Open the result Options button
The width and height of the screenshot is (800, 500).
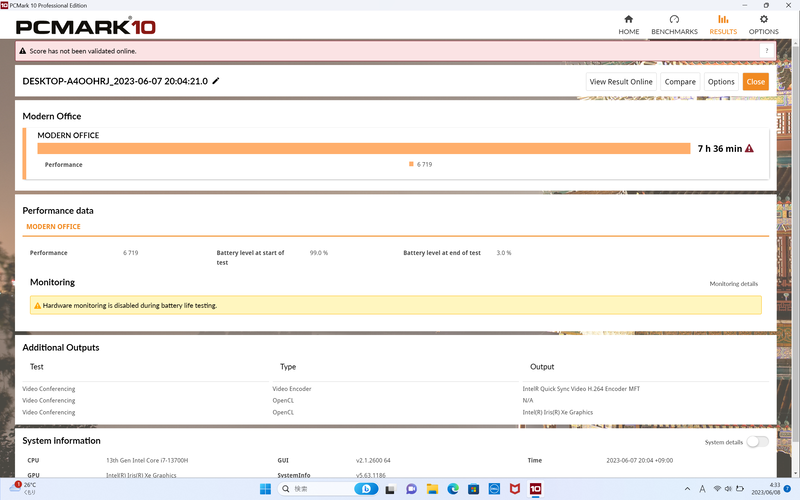click(721, 82)
